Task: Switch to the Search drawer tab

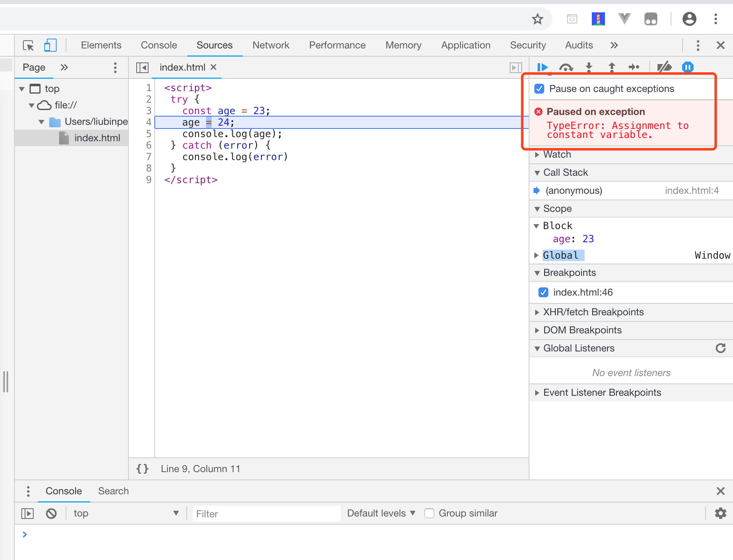Action: coord(113,491)
